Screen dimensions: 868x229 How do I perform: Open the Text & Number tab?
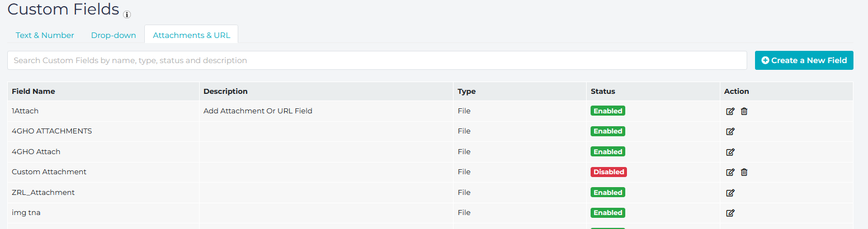click(45, 35)
